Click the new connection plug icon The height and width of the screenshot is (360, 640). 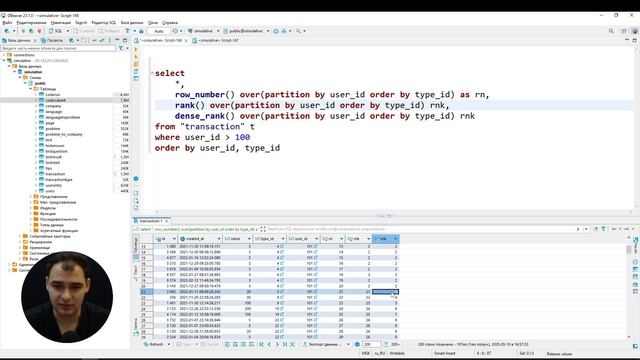[x=7, y=31]
